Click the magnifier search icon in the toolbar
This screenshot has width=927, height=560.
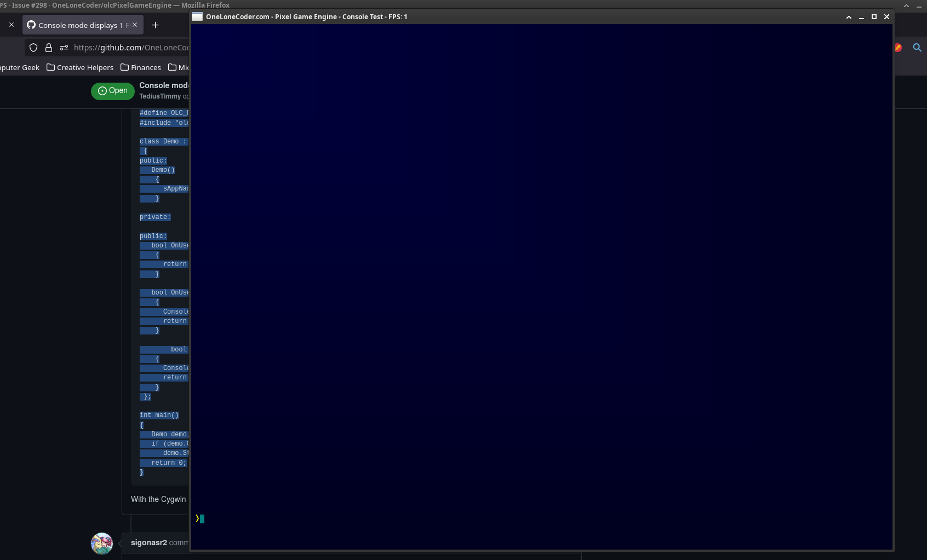(x=917, y=48)
